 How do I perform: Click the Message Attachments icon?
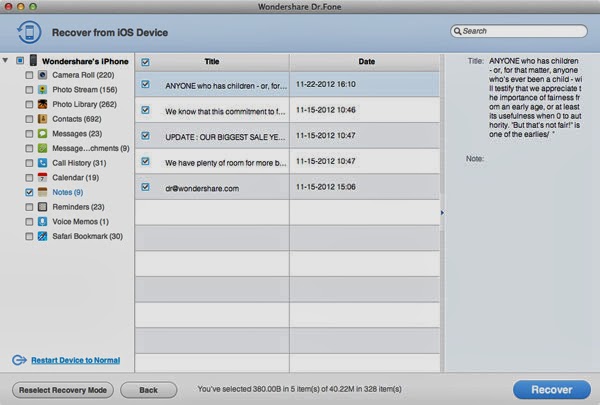42,148
